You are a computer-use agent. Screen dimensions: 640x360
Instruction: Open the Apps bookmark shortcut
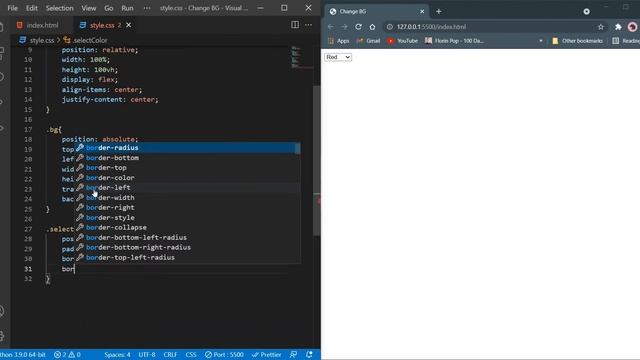339,41
